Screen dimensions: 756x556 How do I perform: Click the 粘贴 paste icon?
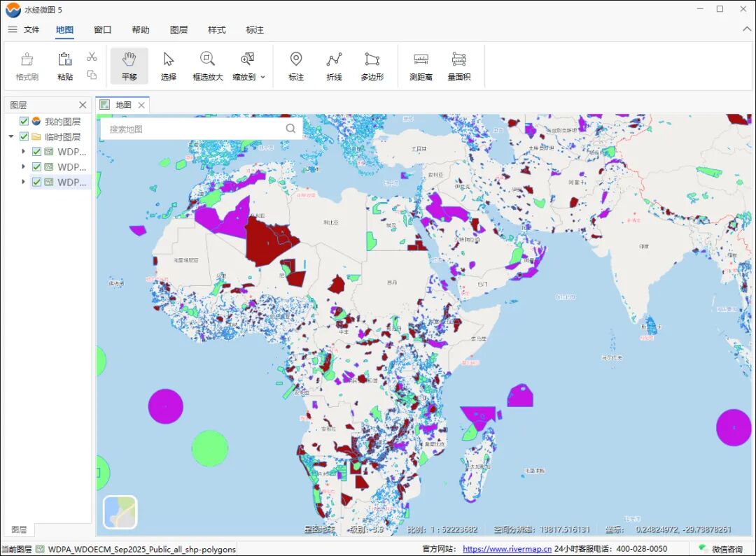click(65, 66)
